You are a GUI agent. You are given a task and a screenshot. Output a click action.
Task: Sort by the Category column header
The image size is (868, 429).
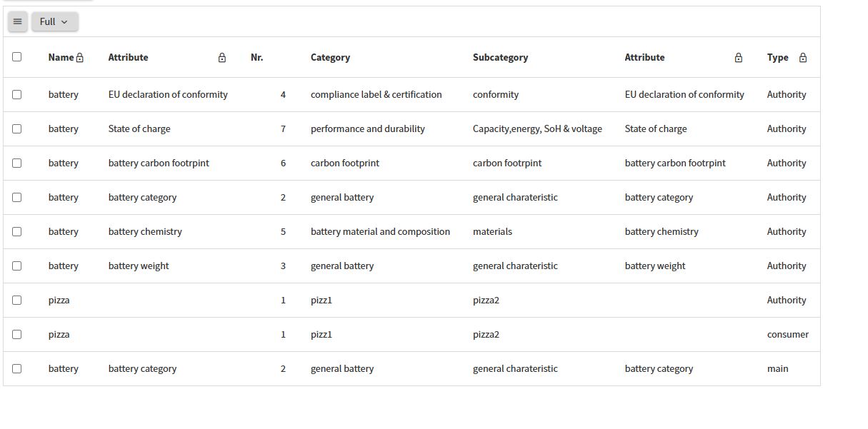point(330,58)
